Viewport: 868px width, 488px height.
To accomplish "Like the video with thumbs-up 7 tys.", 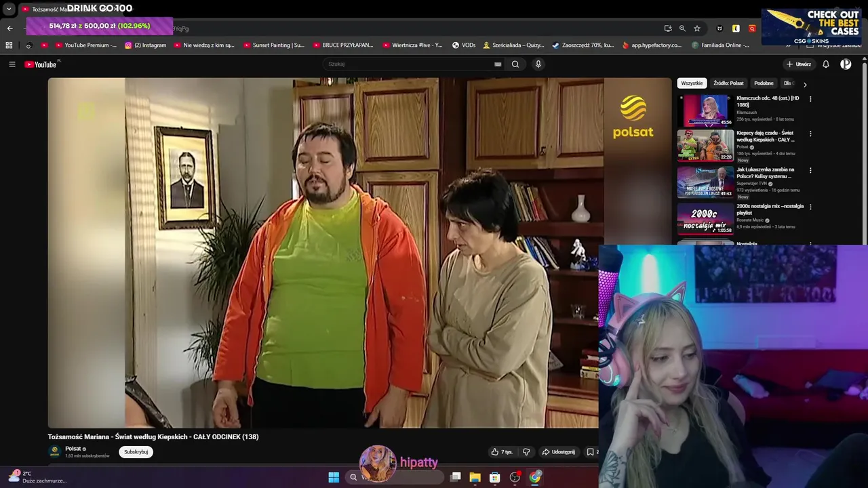I will 502,452.
